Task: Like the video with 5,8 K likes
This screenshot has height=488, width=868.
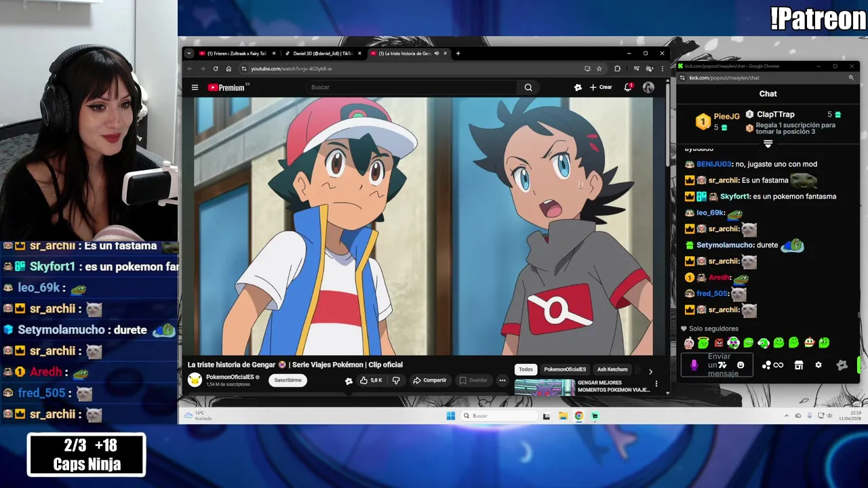Action: (371, 380)
